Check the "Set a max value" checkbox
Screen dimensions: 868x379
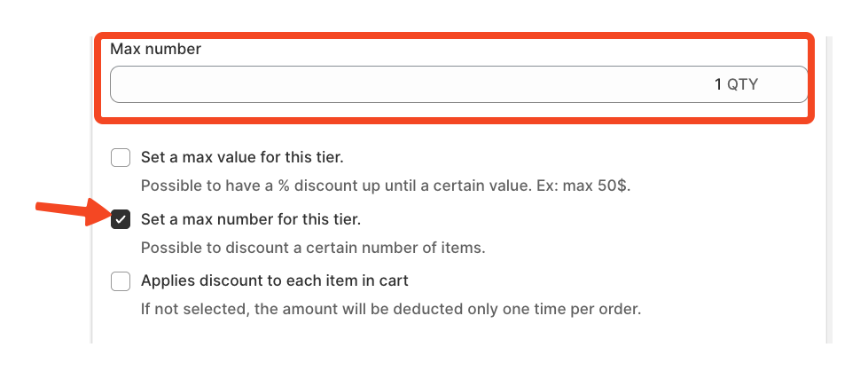click(x=121, y=158)
